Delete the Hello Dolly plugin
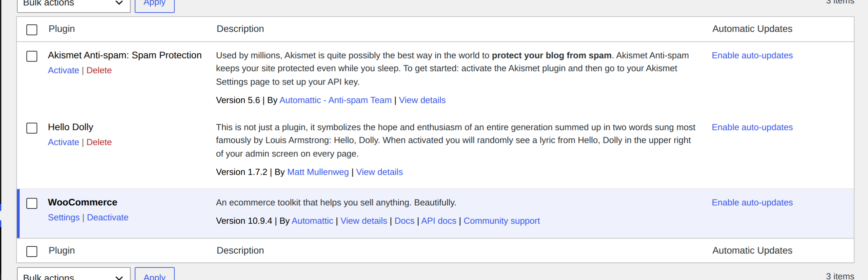 [x=99, y=142]
